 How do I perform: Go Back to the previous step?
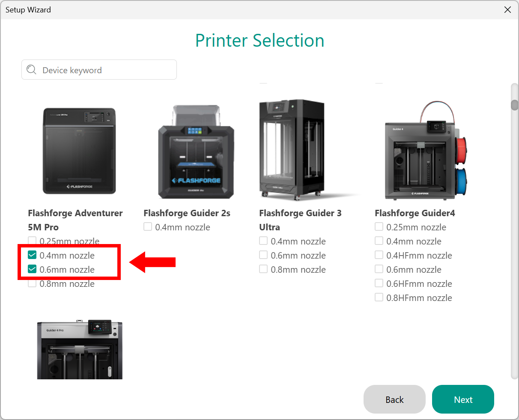[394, 399]
